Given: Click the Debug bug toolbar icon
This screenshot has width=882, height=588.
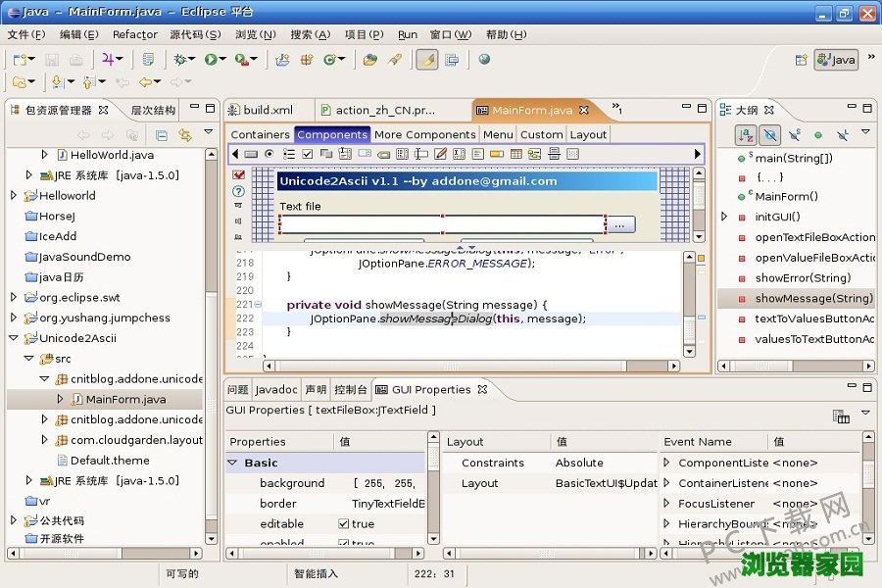Looking at the screenshot, I should point(179,60).
